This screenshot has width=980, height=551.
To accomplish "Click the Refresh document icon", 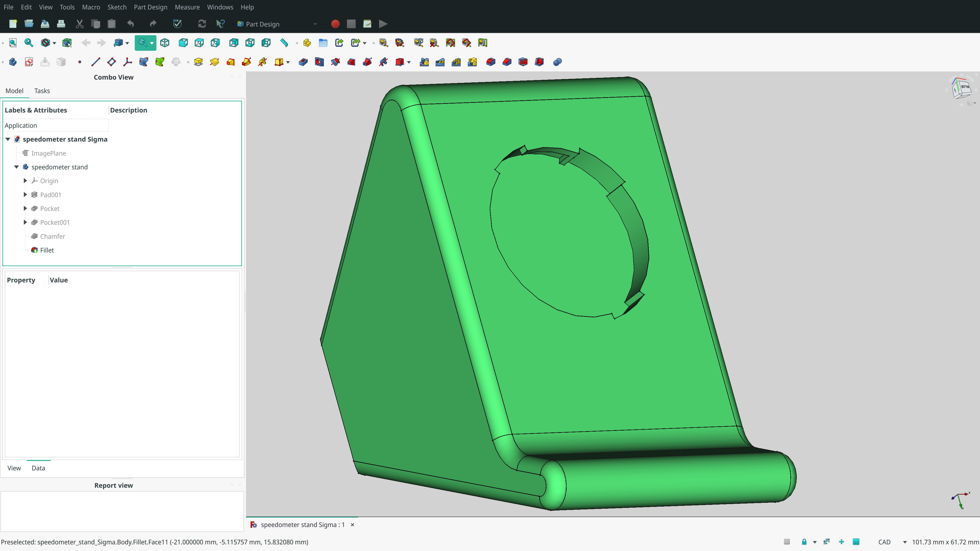I will (202, 23).
